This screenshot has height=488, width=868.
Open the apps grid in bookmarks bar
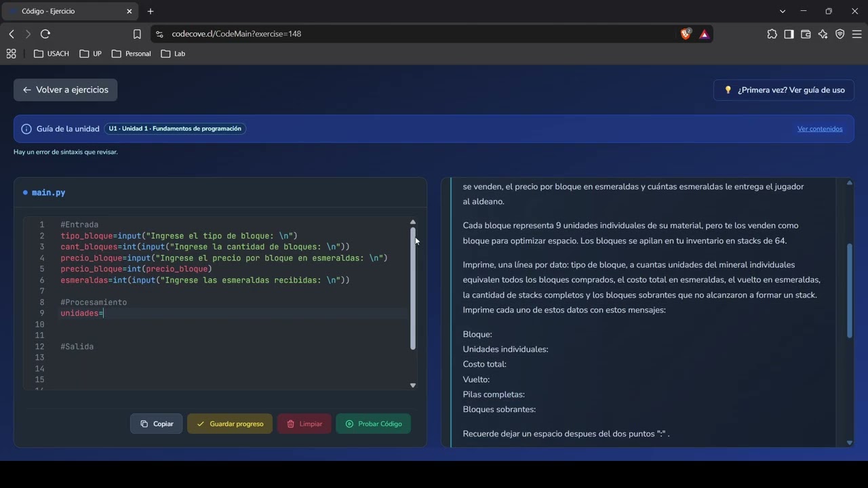click(11, 54)
